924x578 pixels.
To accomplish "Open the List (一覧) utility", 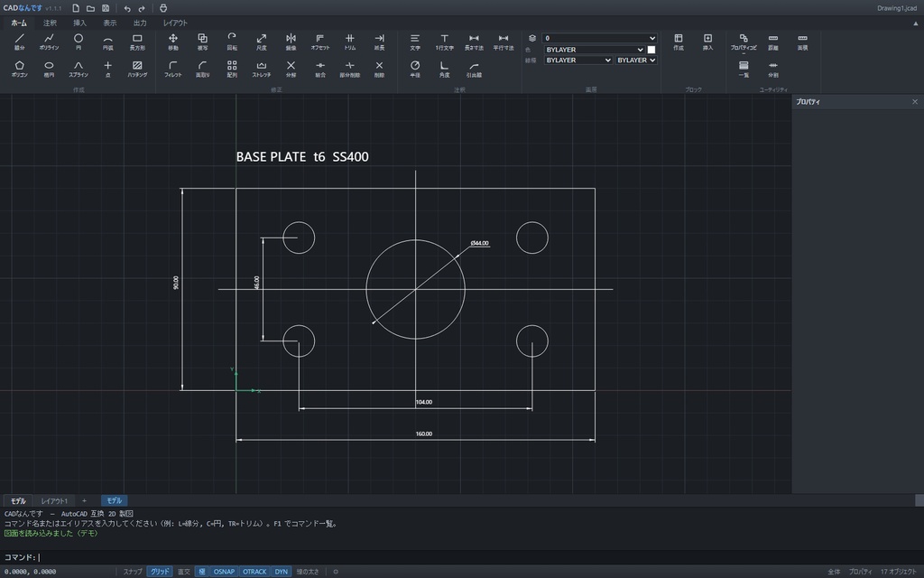I will pyautogui.click(x=744, y=69).
